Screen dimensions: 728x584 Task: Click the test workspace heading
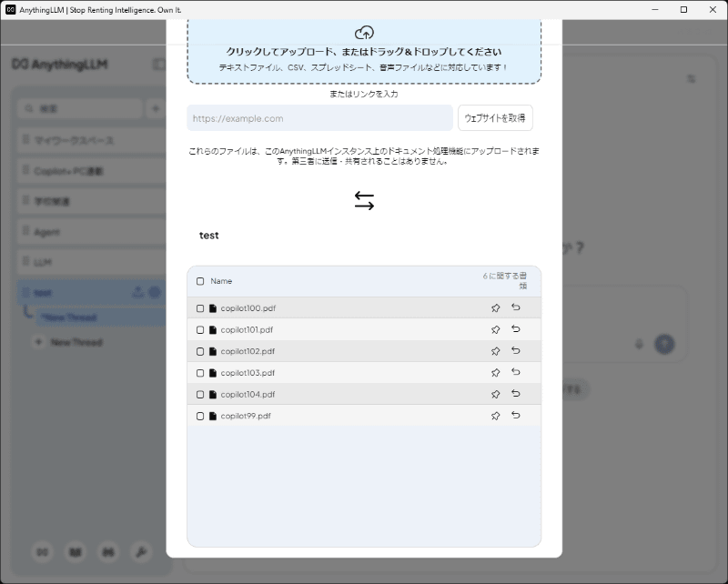209,236
